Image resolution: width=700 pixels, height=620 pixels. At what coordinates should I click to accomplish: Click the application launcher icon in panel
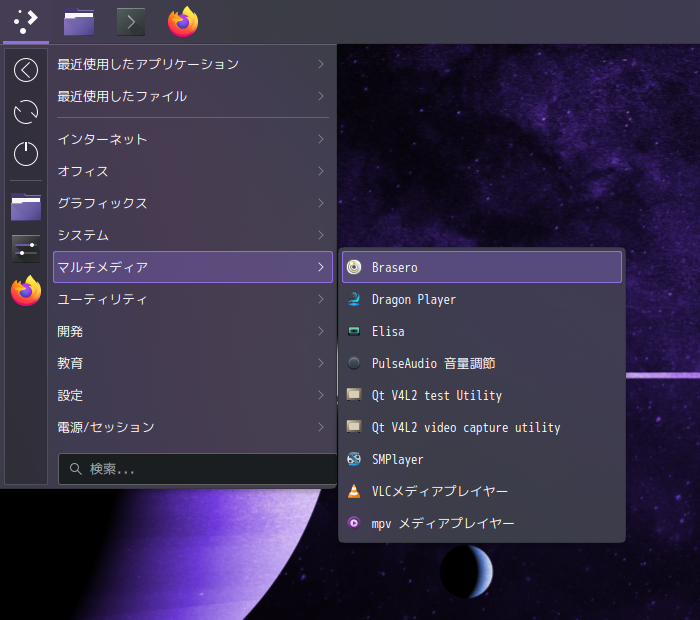coord(26,21)
